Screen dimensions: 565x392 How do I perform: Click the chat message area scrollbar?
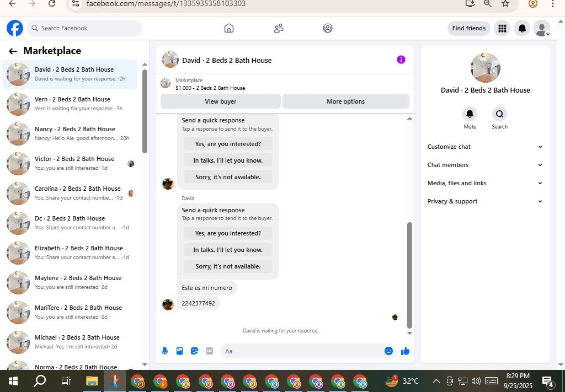click(x=409, y=275)
